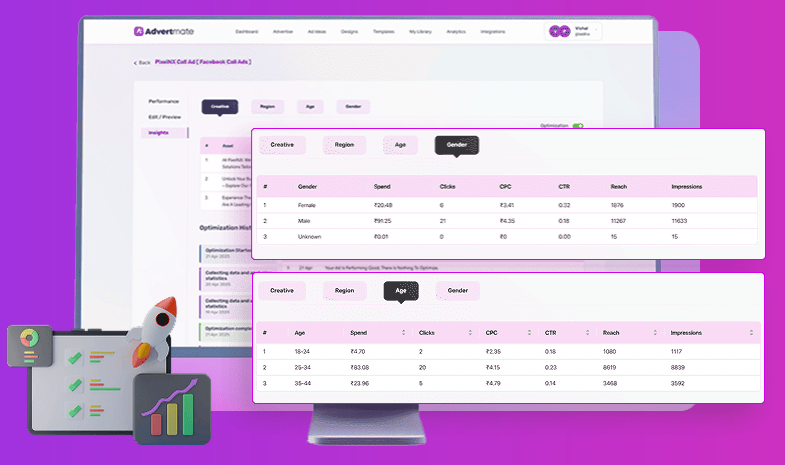Click the user profile avatar
The height and width of the screenshot is (465, 785).
tap(558, 31)
